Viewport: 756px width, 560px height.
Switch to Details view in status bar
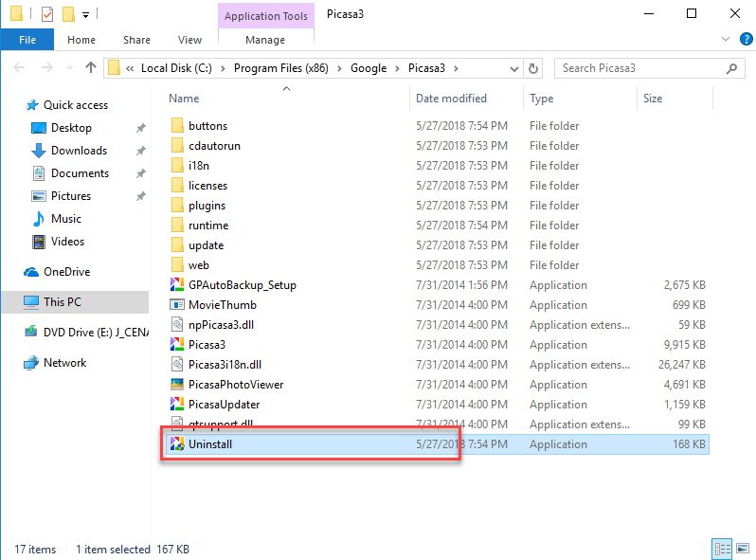coord(722,549)
